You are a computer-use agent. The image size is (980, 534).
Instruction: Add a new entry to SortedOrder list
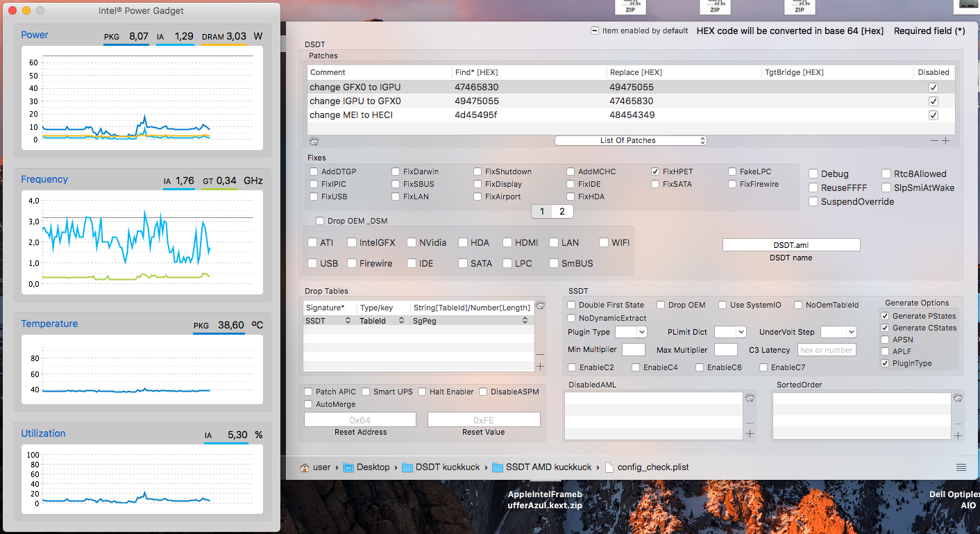958,435
